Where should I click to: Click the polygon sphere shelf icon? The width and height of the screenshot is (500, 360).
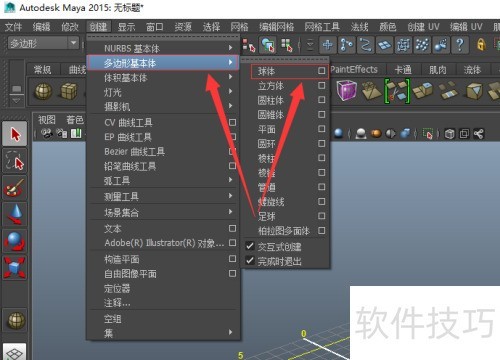43,91
